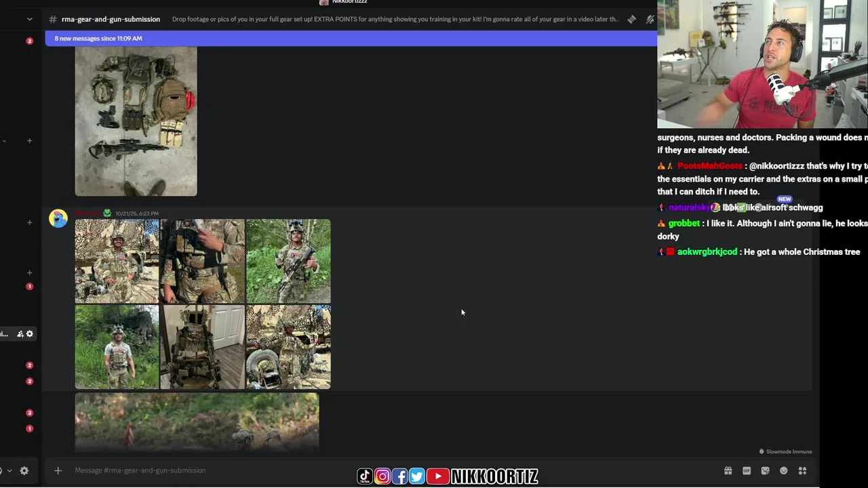Expand the status chevron beside settings gear
Viewport: 868px width, 488px height.
click(x=9, y=470)
